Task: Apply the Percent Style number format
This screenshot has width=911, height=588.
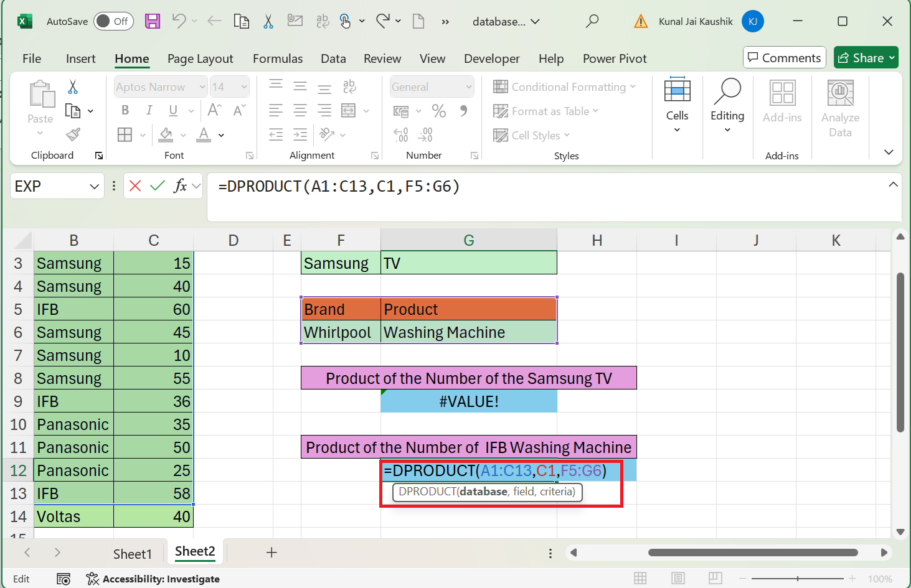Action: 439,110
